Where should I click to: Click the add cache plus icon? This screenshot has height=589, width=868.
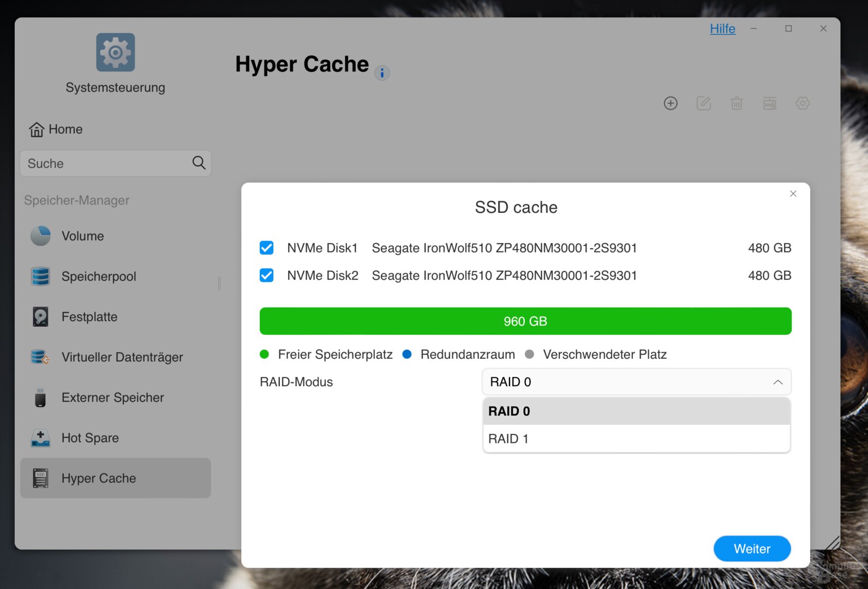point(671,103)
